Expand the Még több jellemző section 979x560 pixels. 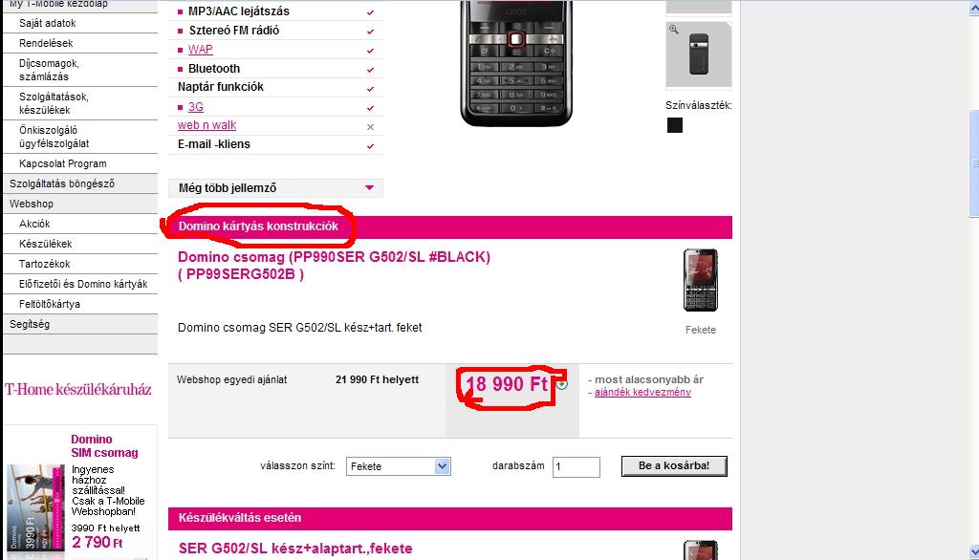(x=276, y=188)
